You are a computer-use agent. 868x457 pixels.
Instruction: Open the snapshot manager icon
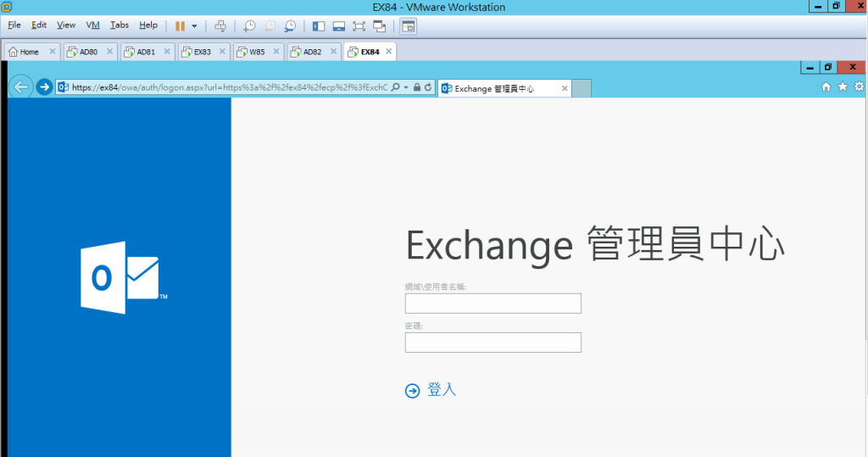(291, 25)
